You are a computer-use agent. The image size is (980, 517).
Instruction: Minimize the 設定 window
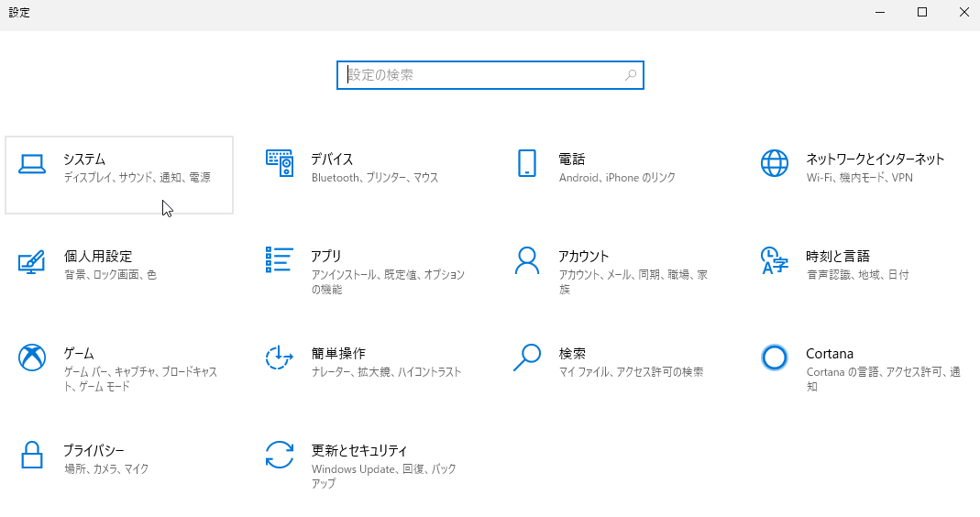(x=880, y=13)
